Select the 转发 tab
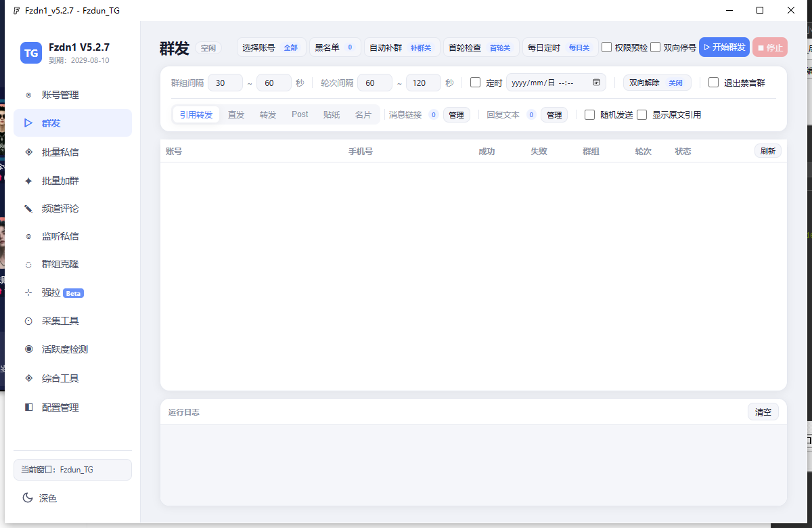 268,115
